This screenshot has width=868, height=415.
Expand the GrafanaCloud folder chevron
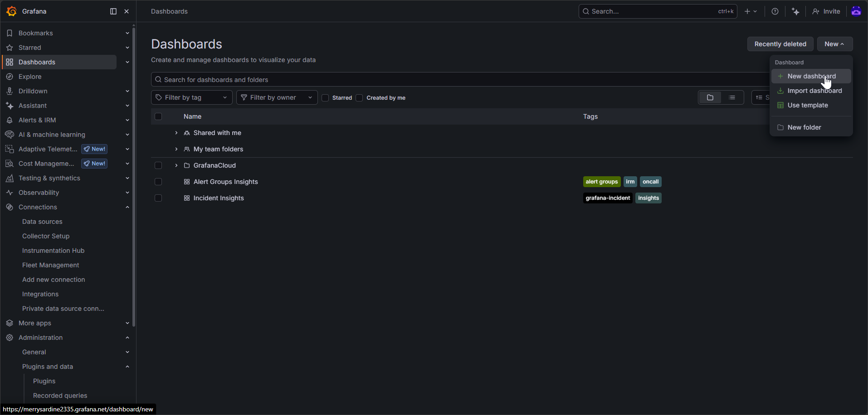pyautogui.click(x=176, y=165)
